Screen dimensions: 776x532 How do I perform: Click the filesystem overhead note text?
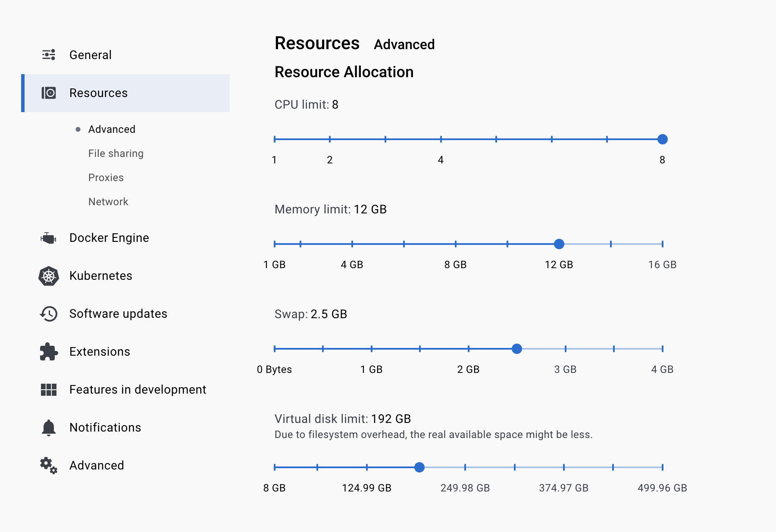(x=434, y=435)
